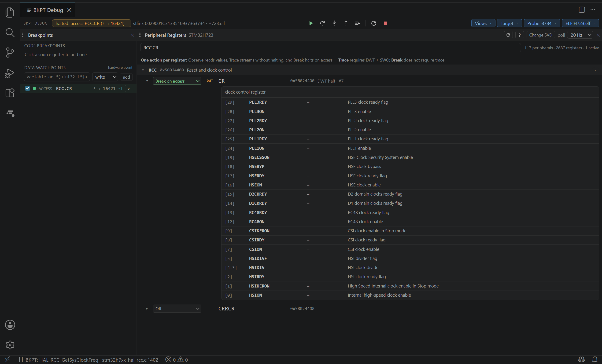The image size is (602, 364).
Task: Remove the RCC.CR watchpoint with x
Action: tap(129, 89)
